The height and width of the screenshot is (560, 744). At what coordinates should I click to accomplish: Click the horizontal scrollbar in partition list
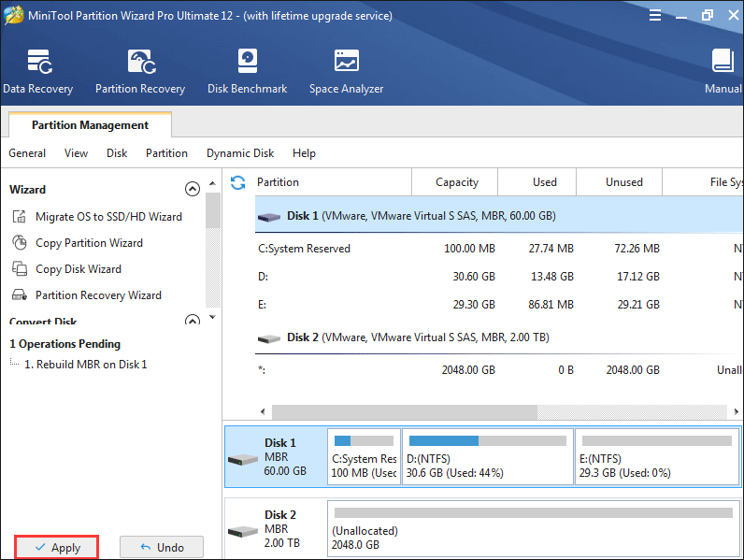click(404, 412)
